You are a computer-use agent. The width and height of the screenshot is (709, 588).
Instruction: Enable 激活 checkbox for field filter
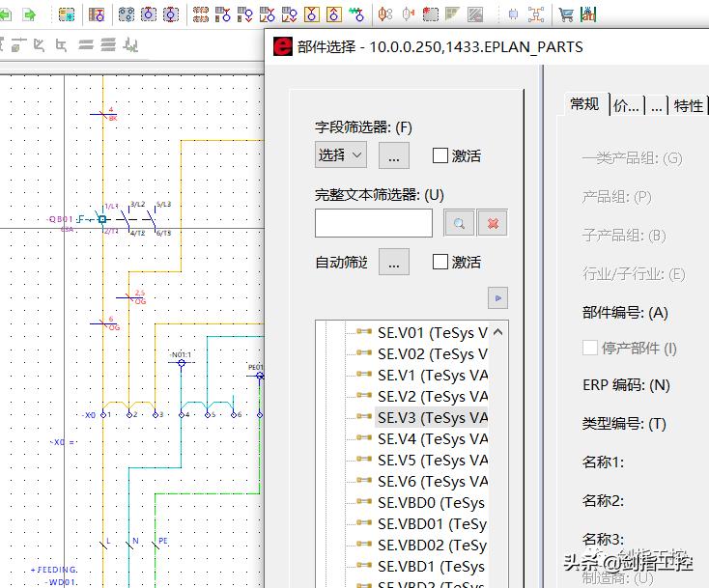pyautogui.click(x=440, y=155)
